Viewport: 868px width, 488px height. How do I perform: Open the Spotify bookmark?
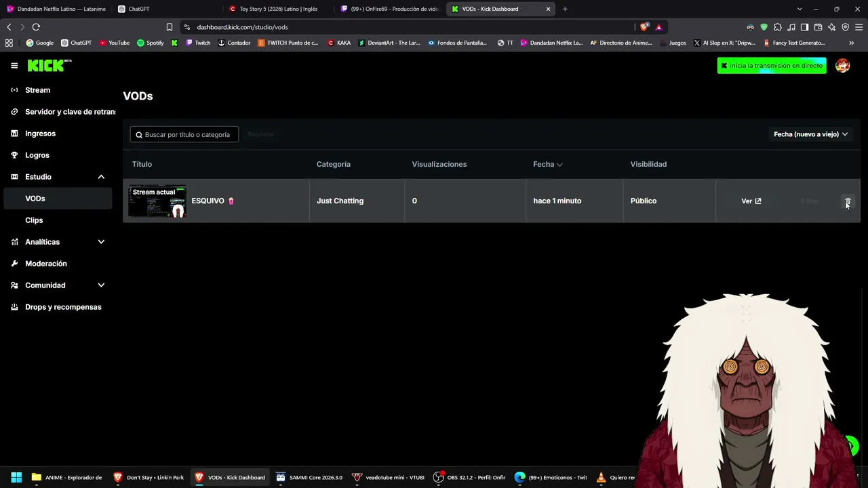pos(150,43)
